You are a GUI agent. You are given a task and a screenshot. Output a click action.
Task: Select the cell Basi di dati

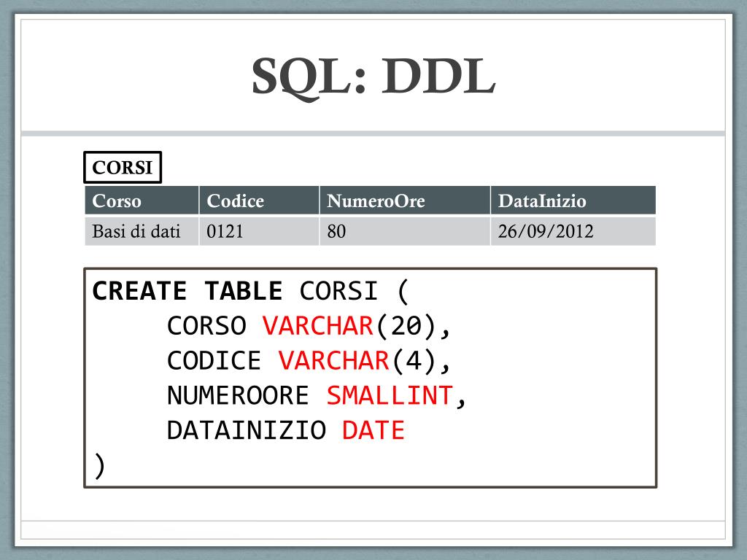(x=142, y=231)
